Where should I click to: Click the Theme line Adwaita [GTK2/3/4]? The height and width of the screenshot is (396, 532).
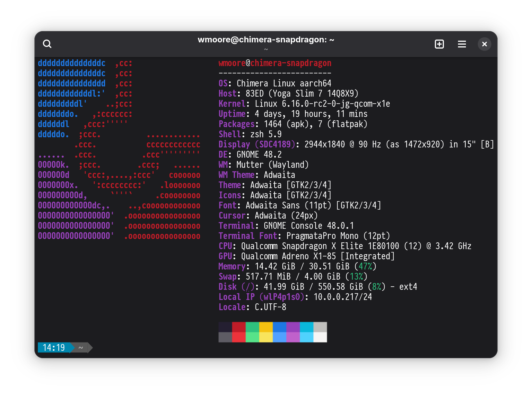coord(275,185)
